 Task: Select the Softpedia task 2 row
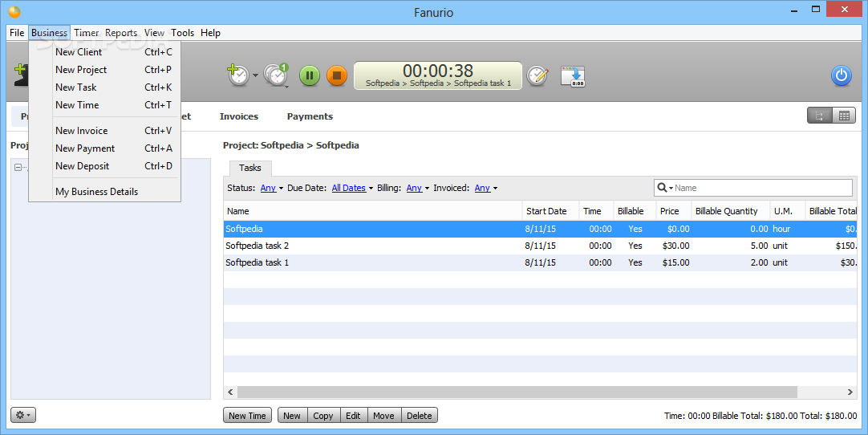coord(540,246)
